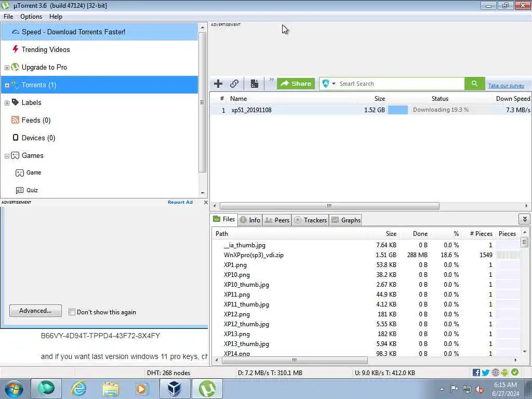532x399 pixels.
Task: Sort by the Down Speed column header
Action: coord(513,99)
